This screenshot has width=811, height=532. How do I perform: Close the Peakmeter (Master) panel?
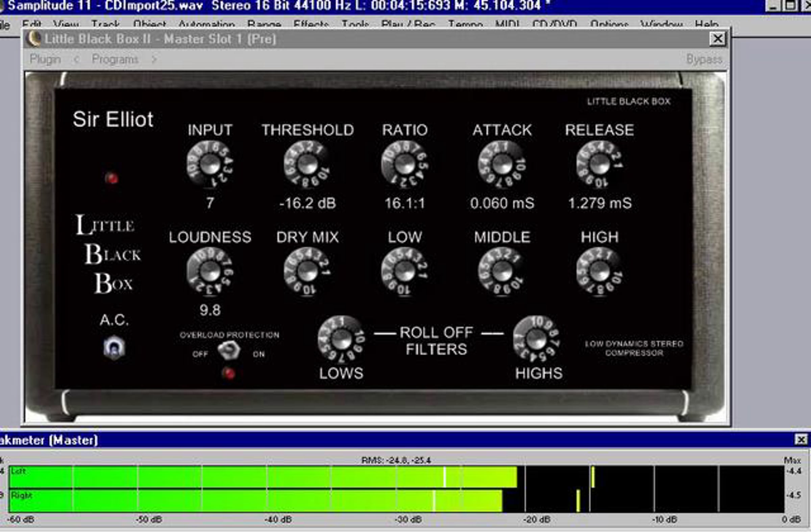801,439
